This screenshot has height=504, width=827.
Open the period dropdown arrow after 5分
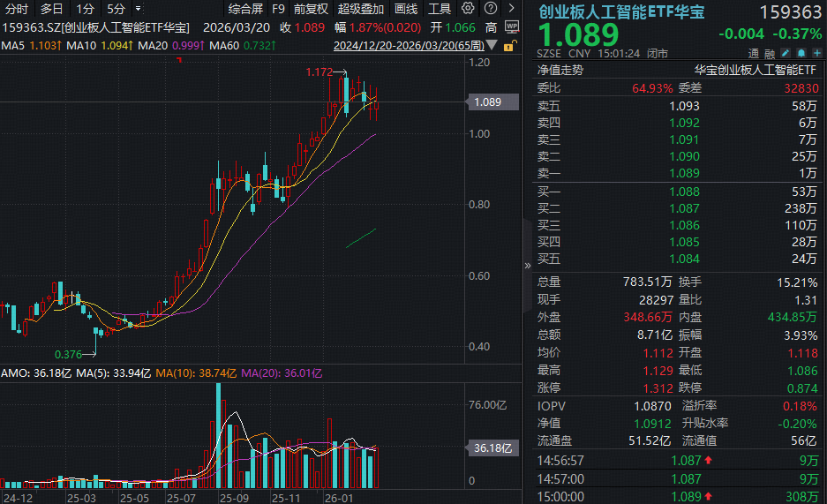point(138,9)
